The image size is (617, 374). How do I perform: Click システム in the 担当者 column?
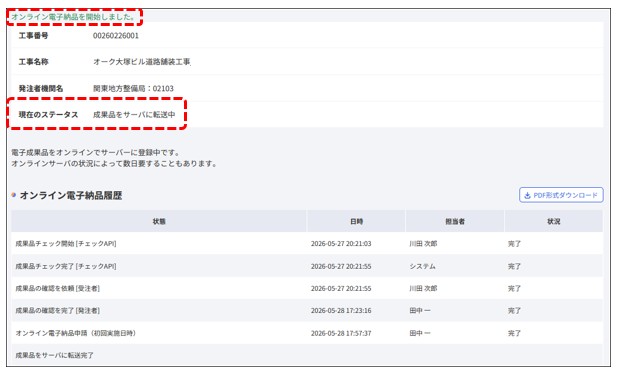tap(422, 266)
